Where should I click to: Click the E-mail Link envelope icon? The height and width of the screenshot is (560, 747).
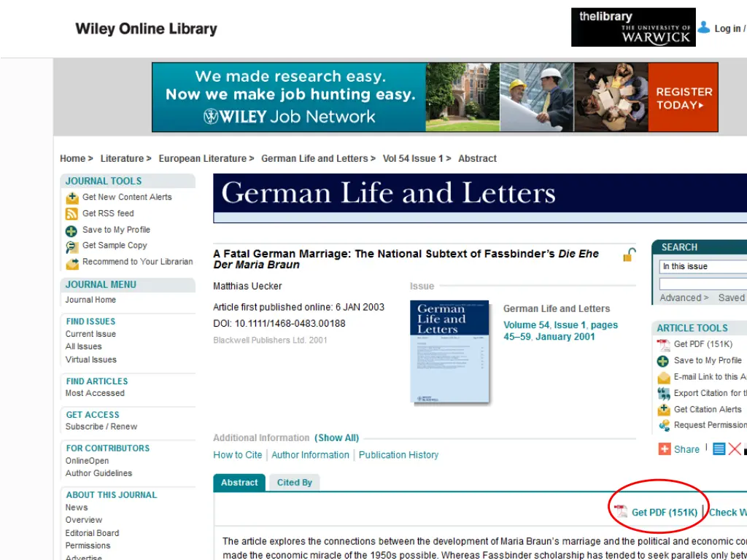664,378
